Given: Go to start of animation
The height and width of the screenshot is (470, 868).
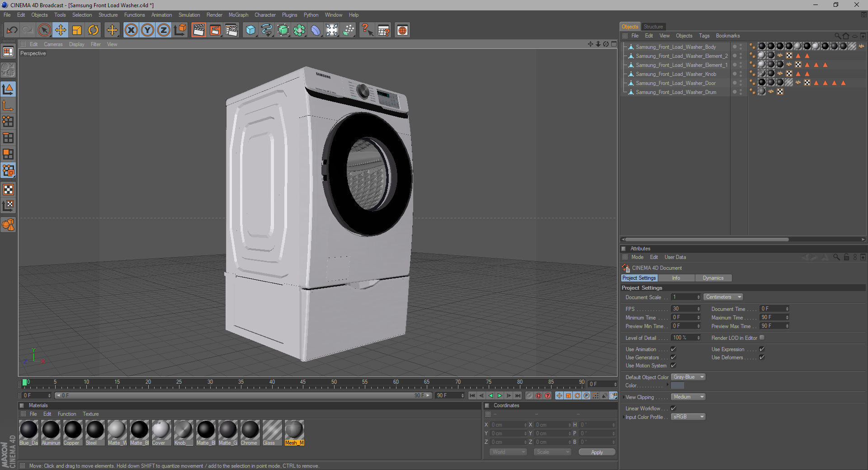Looking at the screenshot, I should click(472, 396).
